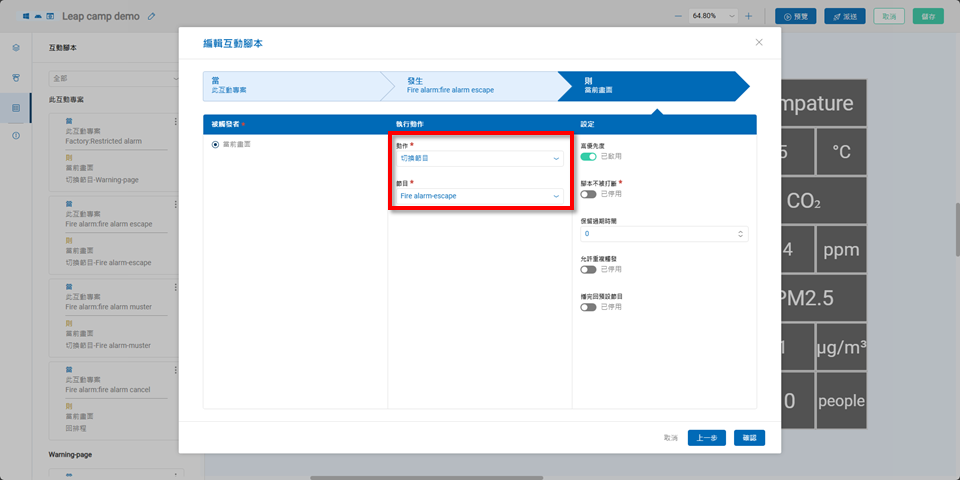Select the interactive script list sidebar icon
This screenshot has height=480, width=960.
click(x=16, y=107)
